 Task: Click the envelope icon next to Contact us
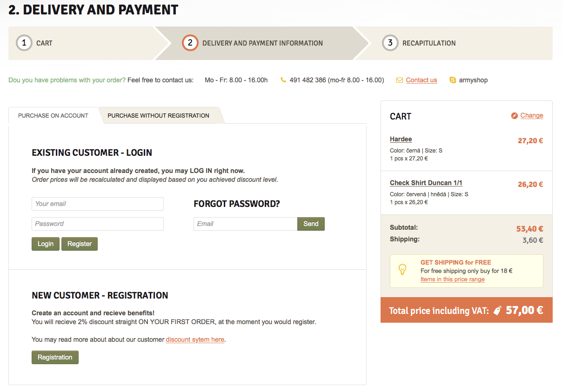pyautogui.click(x=399, y=80)
